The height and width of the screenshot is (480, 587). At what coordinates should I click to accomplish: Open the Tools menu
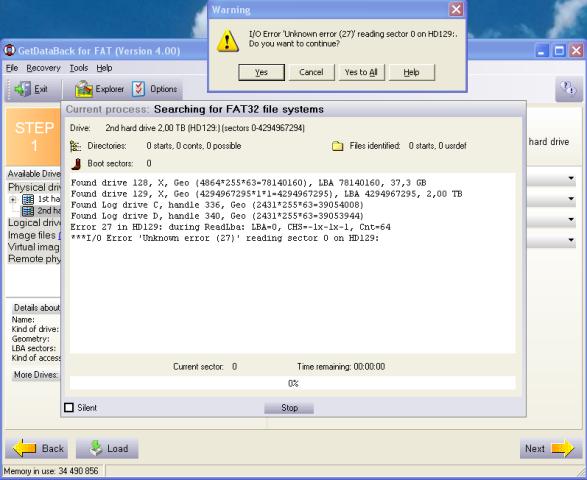(79, 68)
